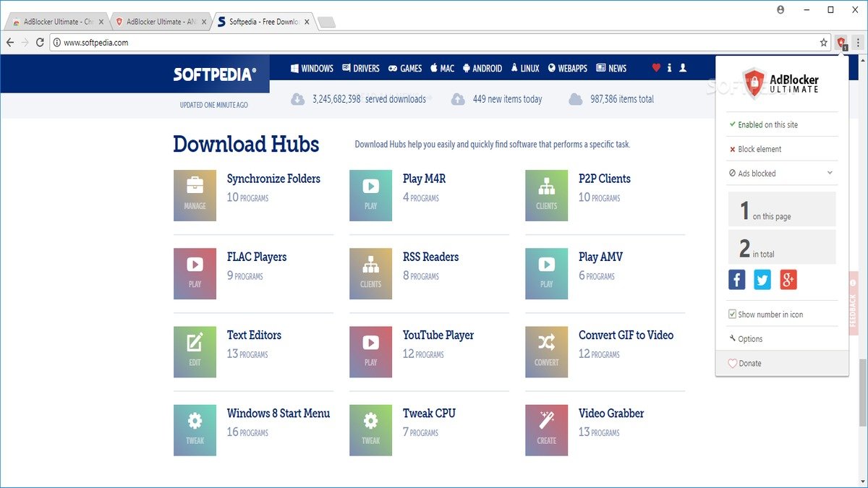The width and height of the screenshot is (868, 488).
Task: Open the Android category menu
Action: [482, 68]
